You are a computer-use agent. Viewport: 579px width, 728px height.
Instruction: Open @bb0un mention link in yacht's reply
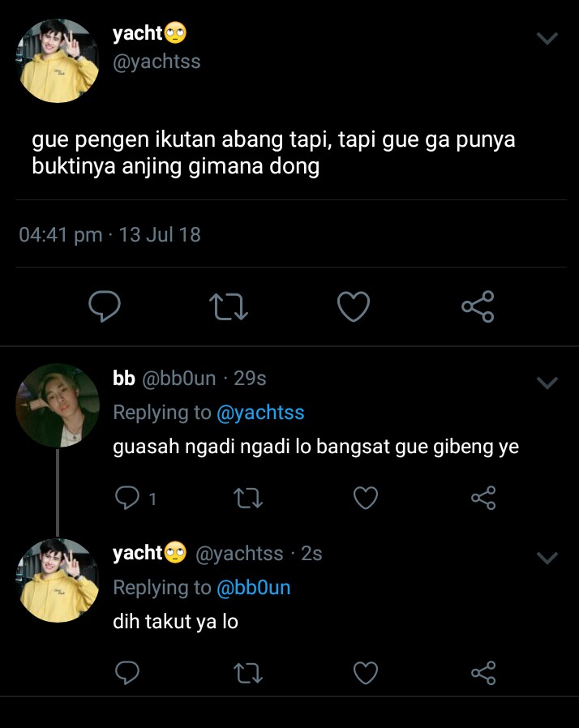[254, 588]
